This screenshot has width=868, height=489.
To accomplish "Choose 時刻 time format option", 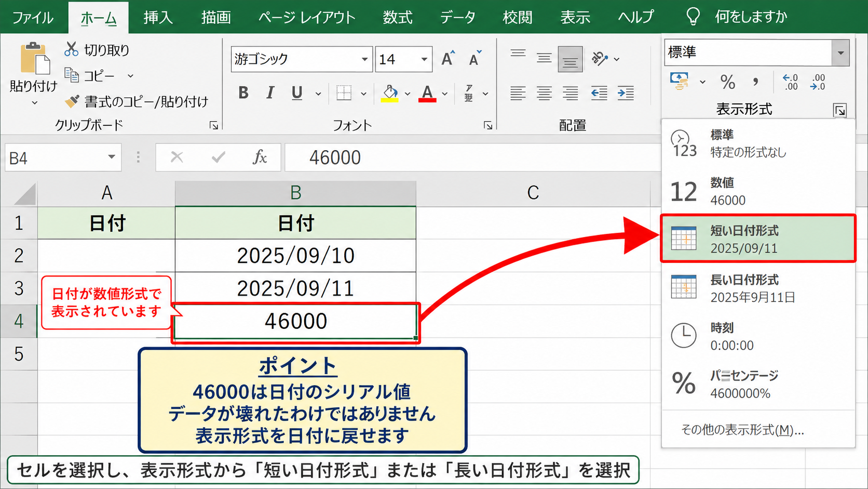I will [758, 336].
